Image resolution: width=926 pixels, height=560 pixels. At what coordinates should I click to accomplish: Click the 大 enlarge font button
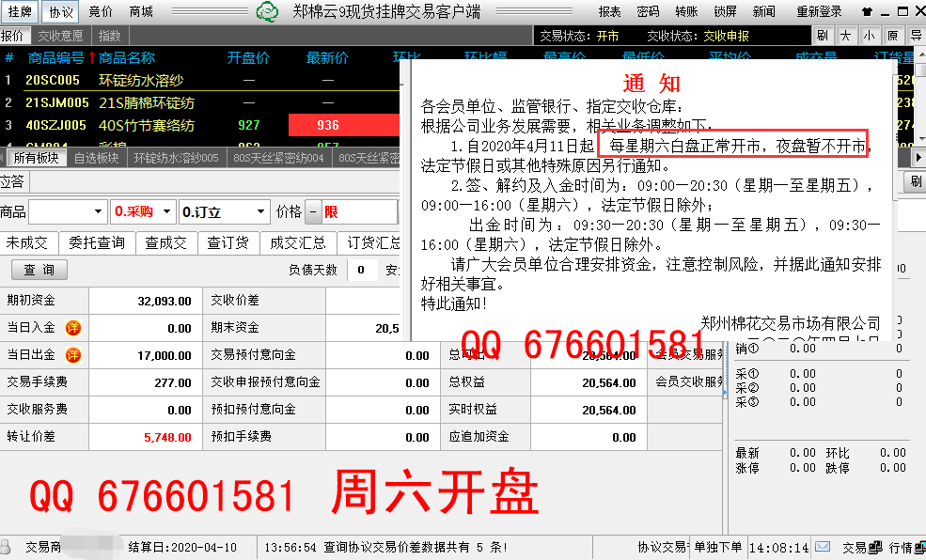[846, 36]
